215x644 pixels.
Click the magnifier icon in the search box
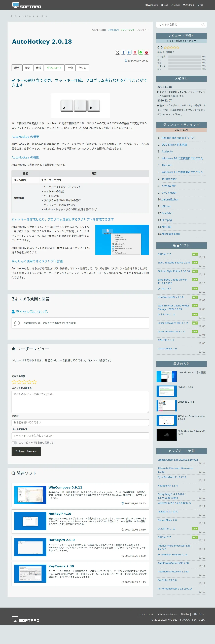(x=203, y=25)
